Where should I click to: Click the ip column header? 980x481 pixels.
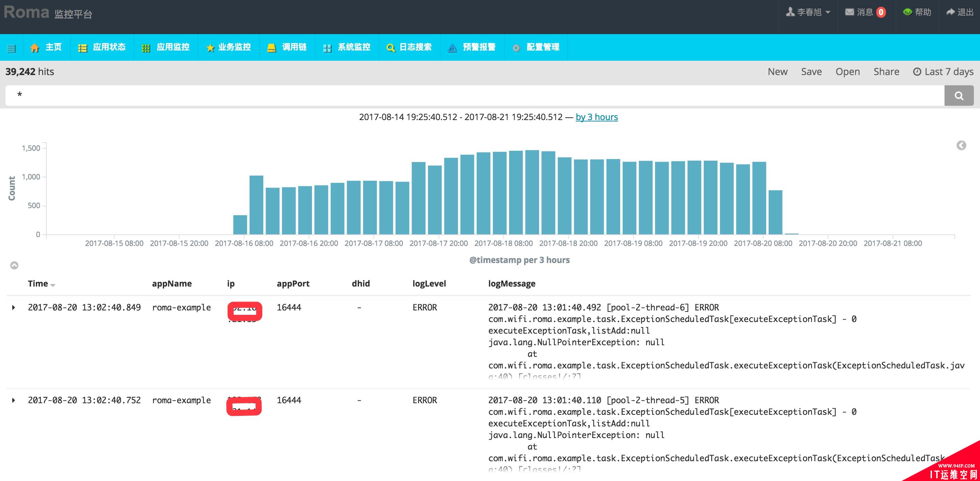coord(231,283)
